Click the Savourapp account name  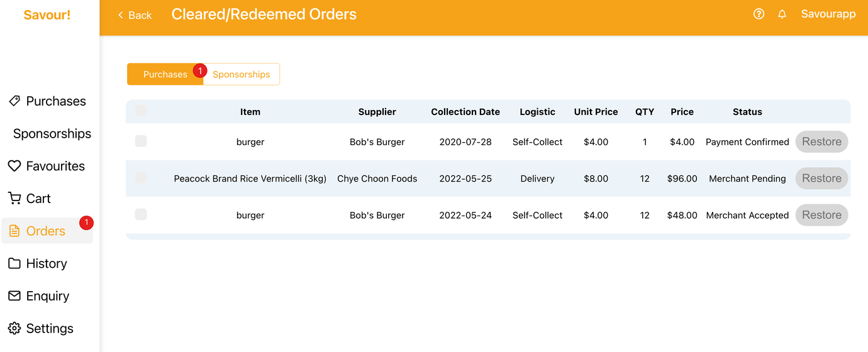click(828, 14)
